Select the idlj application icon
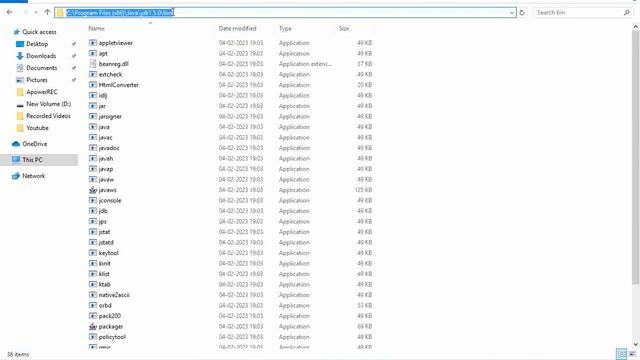Screen dimensions: 640x360 click(x=93, y=96)
